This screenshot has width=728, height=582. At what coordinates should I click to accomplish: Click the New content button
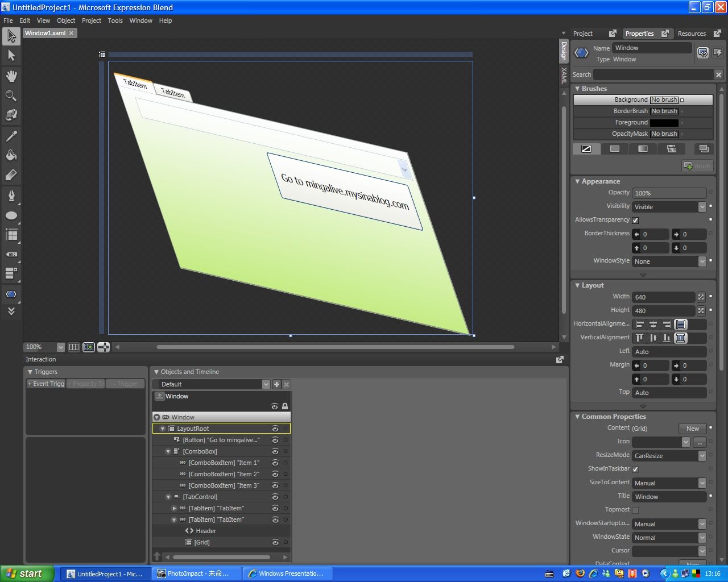[x=693, y=429]
